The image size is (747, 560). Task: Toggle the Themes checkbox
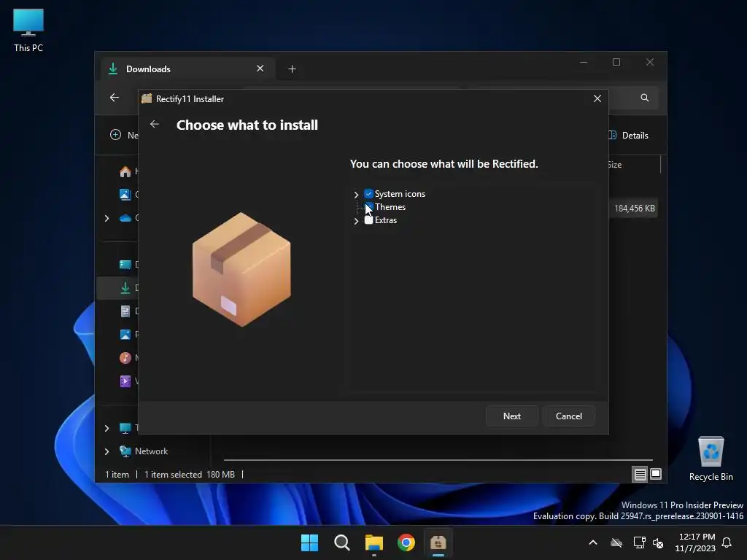pyautogui.click(x=368, y=207)
